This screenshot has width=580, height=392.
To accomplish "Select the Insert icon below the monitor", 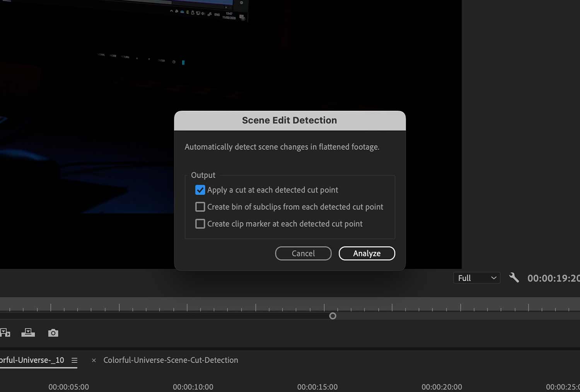I will click(5, 333).
